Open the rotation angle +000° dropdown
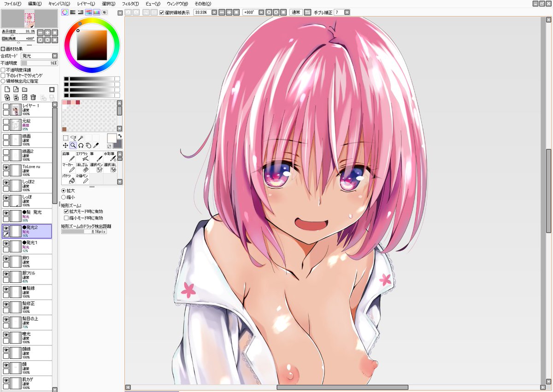Screen dimensions: 553x392 pyautogui.click(x=261, y=12)
